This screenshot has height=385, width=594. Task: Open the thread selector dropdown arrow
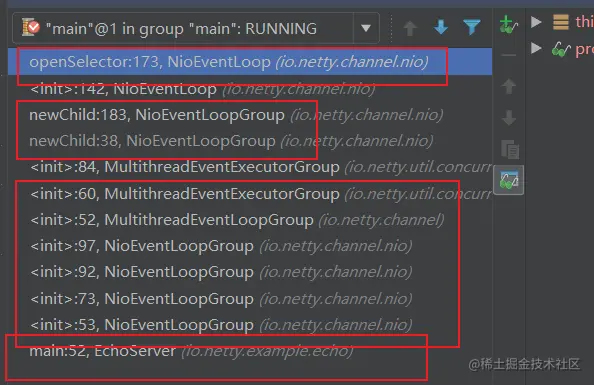(x=366, y=28)
